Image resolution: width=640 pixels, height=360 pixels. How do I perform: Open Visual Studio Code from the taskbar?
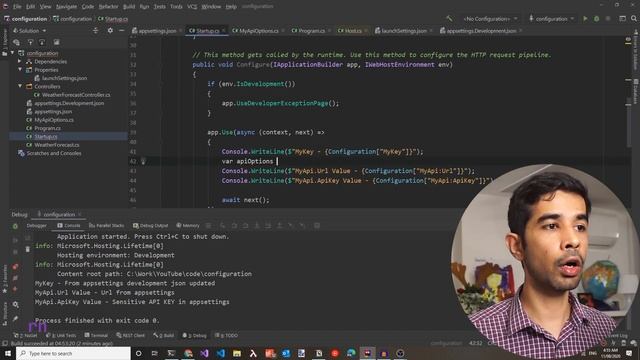pyautogui.click(x=221, y=353)
